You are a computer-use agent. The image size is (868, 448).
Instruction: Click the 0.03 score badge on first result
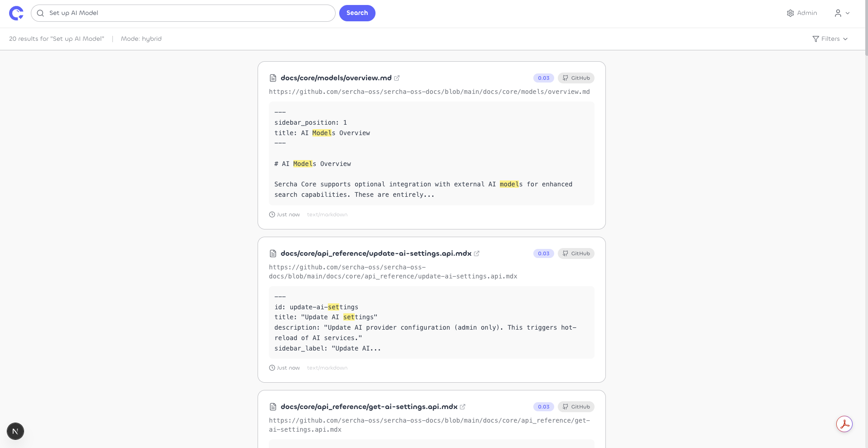click(x=543, y=78)
